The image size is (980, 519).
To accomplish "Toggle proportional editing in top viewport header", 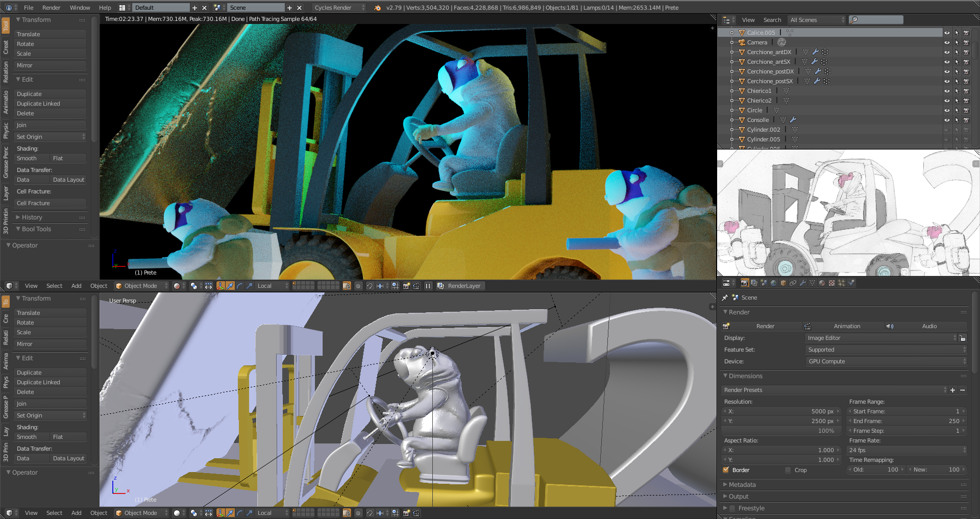I will pos(358,286).
